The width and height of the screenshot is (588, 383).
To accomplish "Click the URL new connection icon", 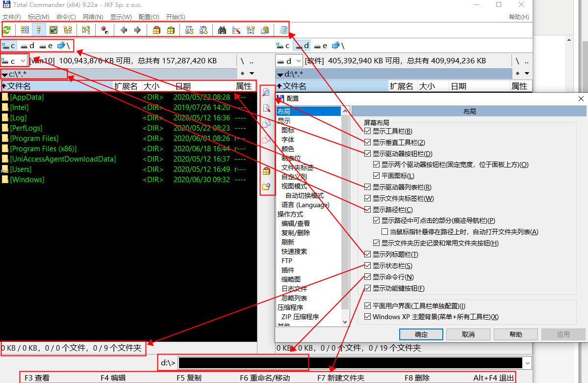I will (x=203, y=30).
